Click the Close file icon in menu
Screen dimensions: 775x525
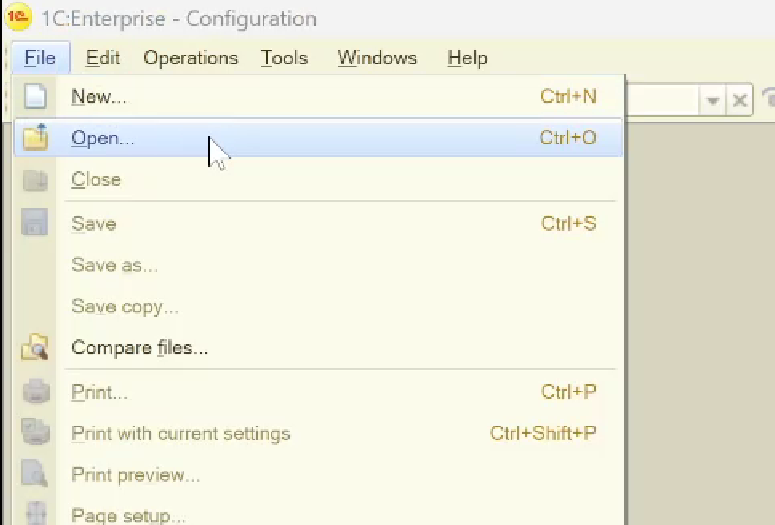pos(35,180)
